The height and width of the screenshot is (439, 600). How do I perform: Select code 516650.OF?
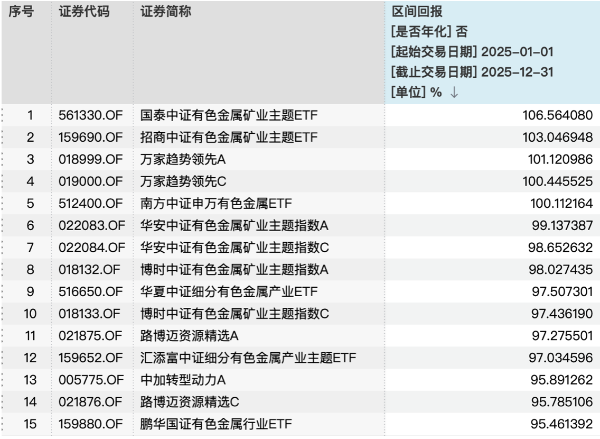[x=91, y=292]
